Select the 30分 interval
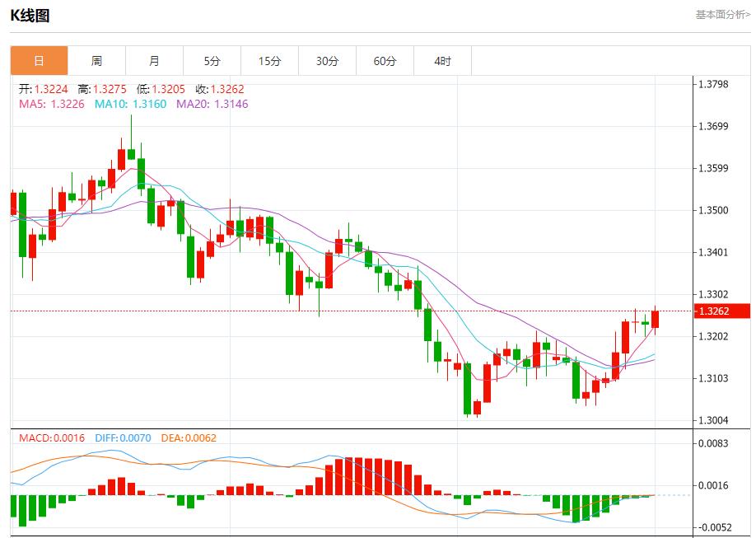This screenshot has width=756, height=538. coord(326,60)
